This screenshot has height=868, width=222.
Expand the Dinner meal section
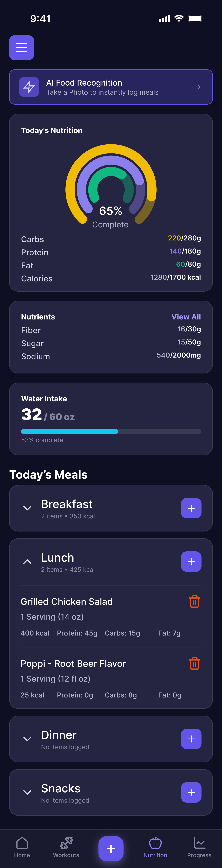coord(27,739)
